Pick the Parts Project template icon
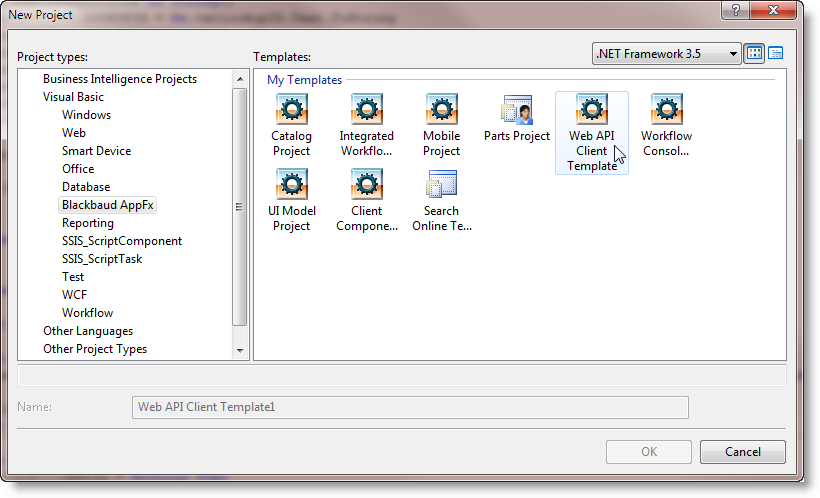Viewport: 820px width, 498px height. (x=516, y=111)
